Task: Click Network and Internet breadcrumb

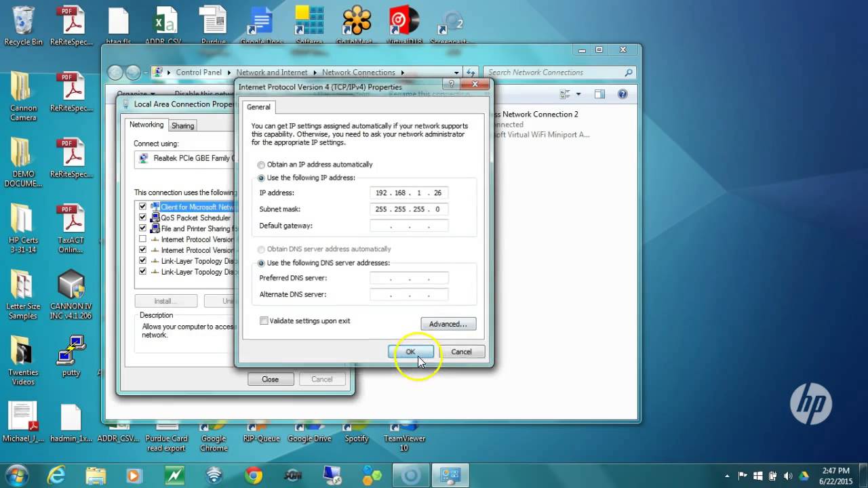Action: (x=272, y=73)
